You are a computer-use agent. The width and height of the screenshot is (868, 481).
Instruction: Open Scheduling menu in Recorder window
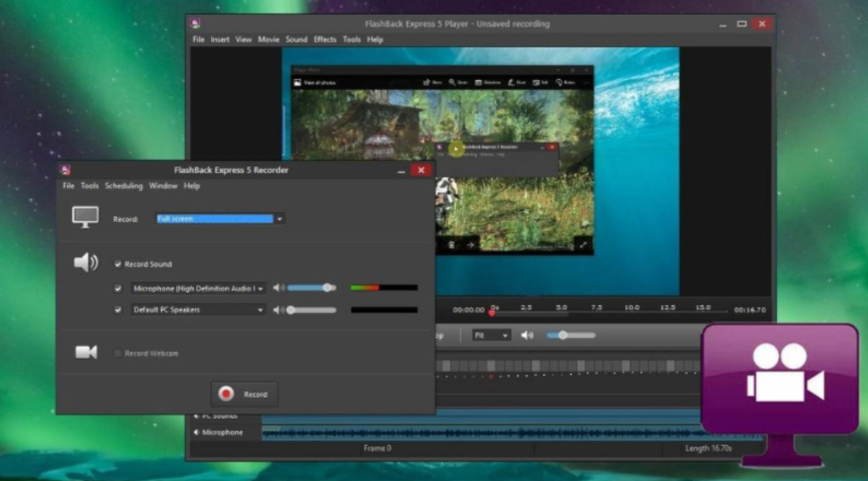(x=124, y=186)
